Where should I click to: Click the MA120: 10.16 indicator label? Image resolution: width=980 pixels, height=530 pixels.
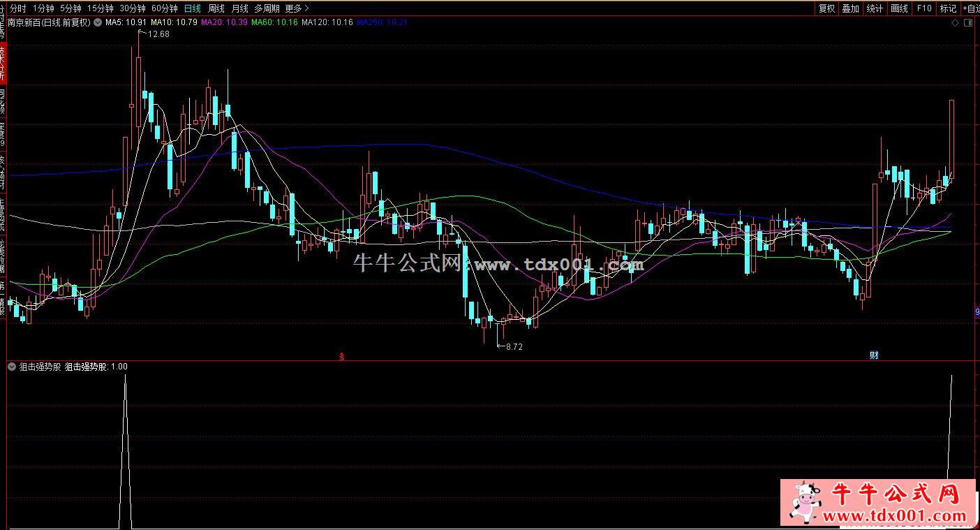(327, 22)
